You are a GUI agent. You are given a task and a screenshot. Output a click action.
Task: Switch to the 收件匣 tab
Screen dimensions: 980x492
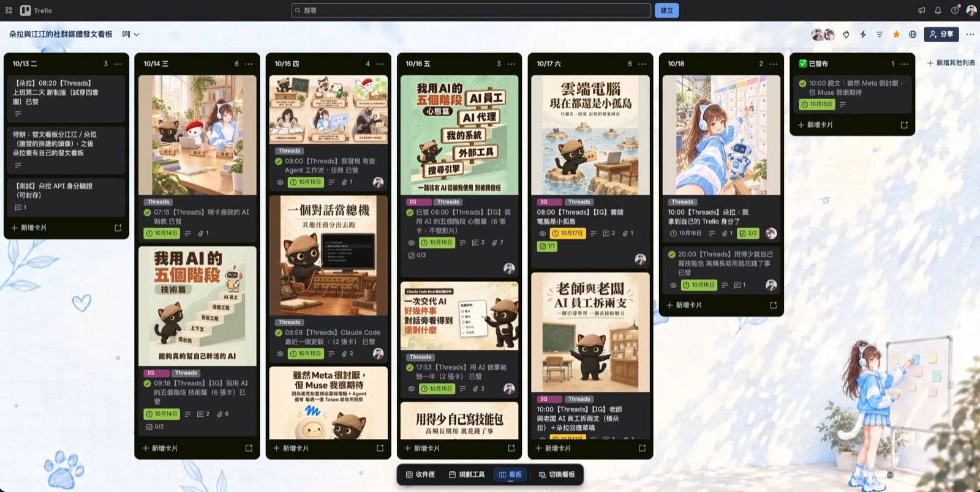(420, 475)
